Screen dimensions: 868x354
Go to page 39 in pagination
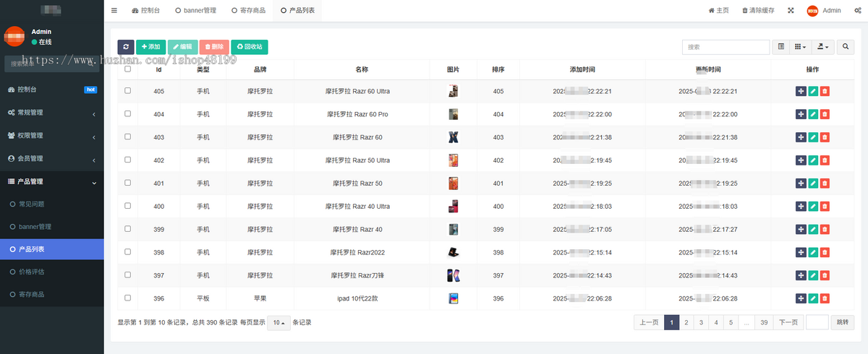click(764, 323)
